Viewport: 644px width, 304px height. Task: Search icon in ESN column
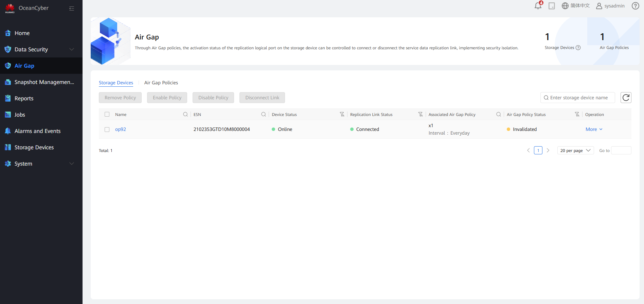[x=264, y=114]
